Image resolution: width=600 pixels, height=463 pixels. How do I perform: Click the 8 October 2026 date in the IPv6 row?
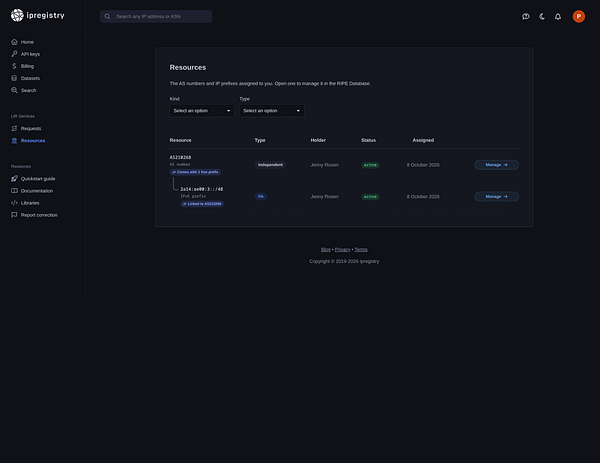(423, 197)
